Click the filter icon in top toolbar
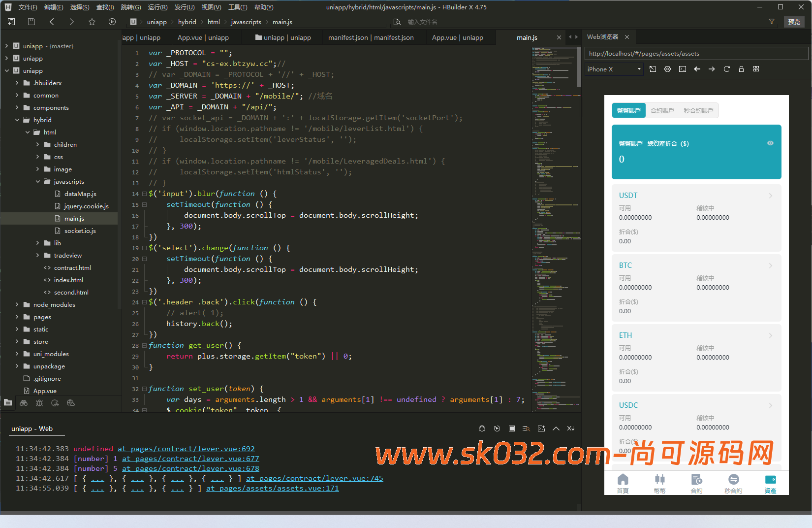 pos(772,22)
